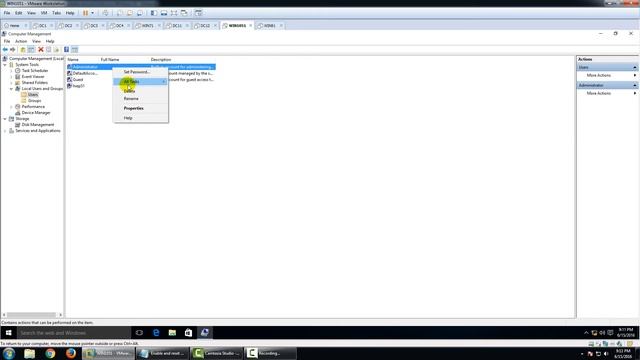Collapse the System Tools tree node

pyautogui.click(x=5, y=65)
